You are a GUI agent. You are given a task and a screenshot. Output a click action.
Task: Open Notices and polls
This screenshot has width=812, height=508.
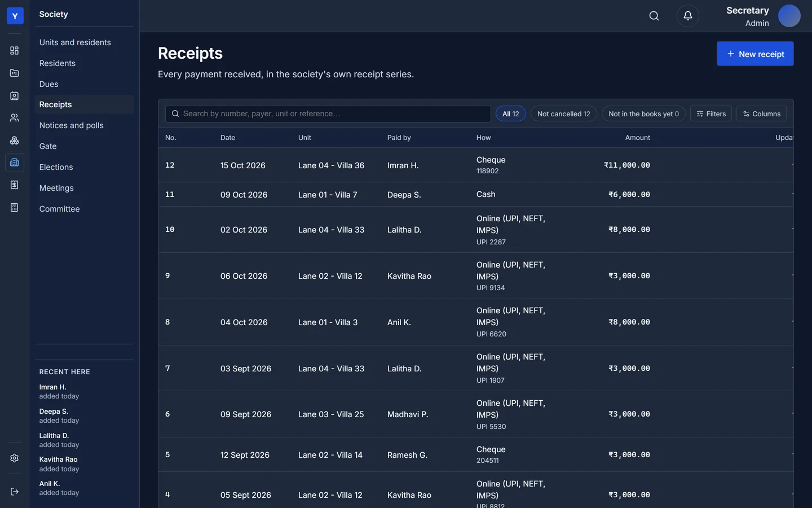(84, 125)
